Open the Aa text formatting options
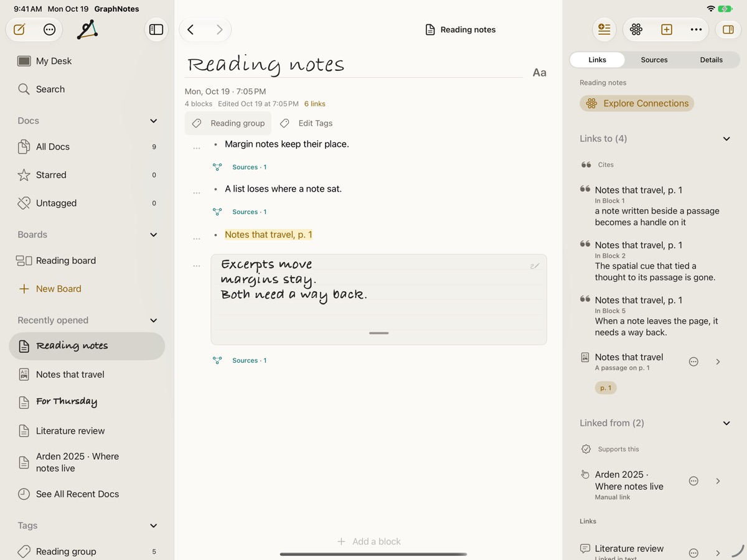This screenshot has width=747, height=560. (x=540, y=73)
